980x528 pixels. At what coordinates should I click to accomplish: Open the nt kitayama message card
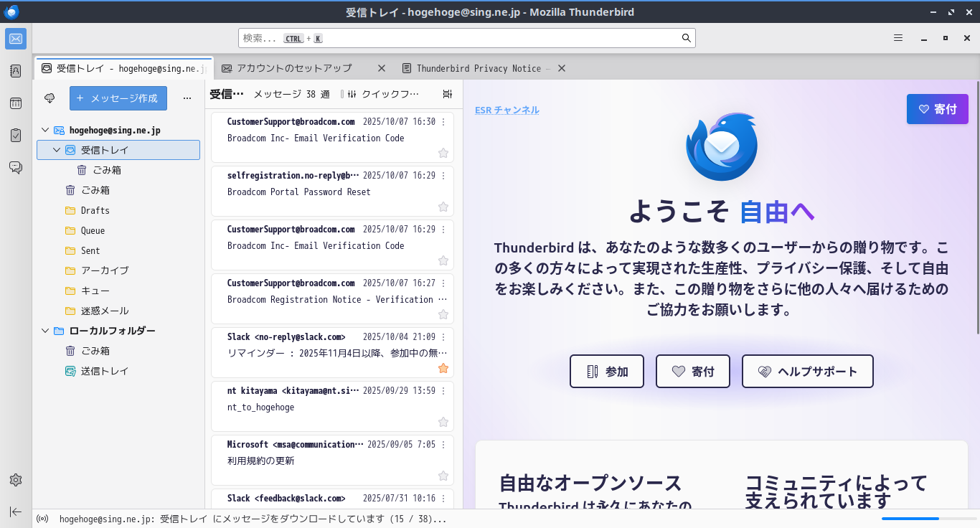coord(332,406)
